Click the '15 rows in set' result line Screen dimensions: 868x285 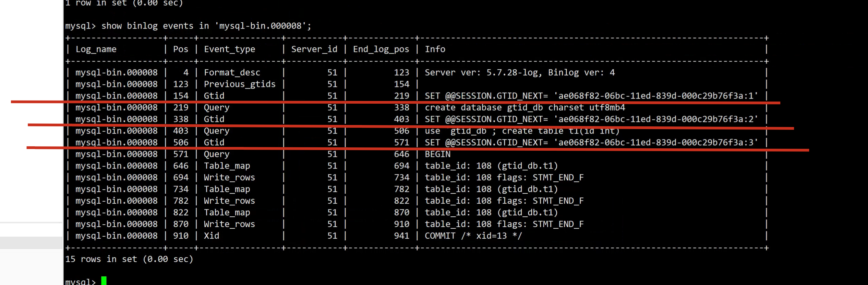[129, 259]
